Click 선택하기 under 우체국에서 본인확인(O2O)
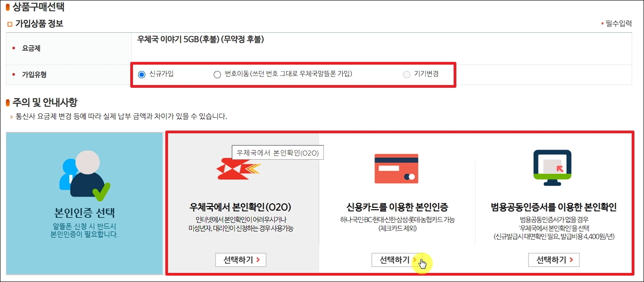644x282 pixels. click(240, 260)
